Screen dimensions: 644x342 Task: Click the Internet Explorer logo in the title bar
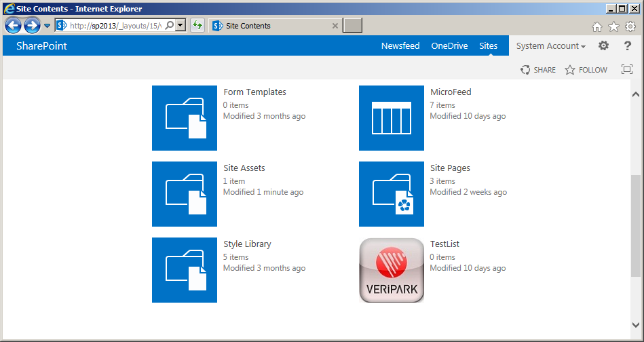9,9
